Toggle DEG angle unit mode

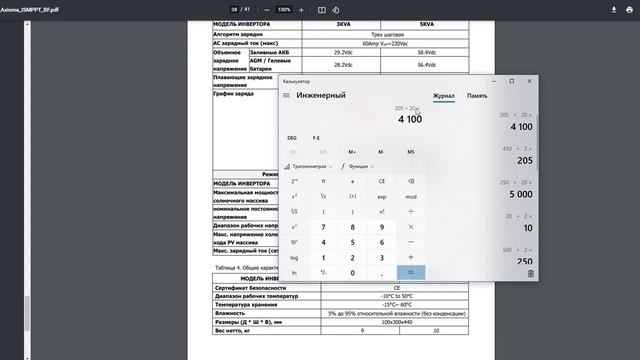click(x=292, y=138)
